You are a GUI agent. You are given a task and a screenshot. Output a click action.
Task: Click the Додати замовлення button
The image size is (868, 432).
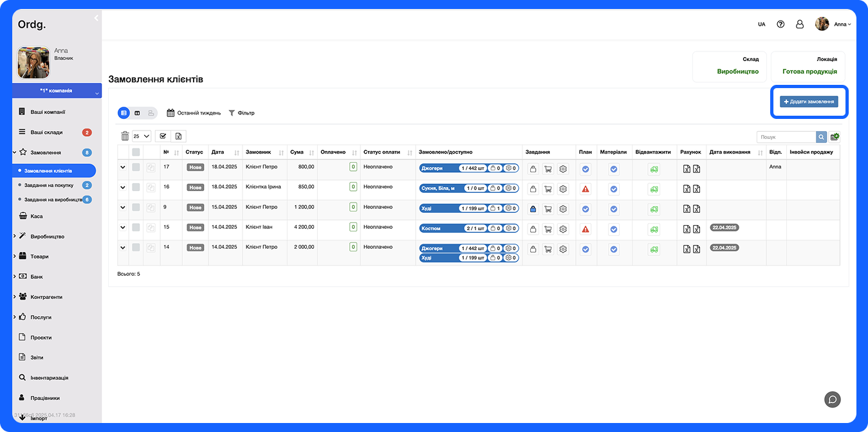809,102
